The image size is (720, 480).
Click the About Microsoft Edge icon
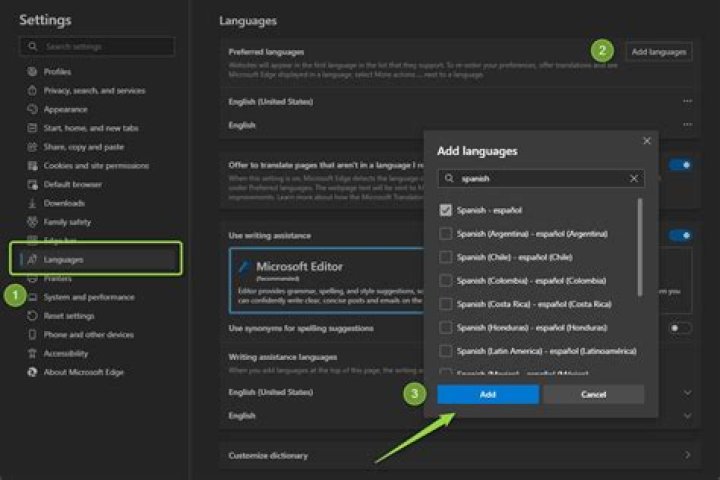click(x=32, y=373)
